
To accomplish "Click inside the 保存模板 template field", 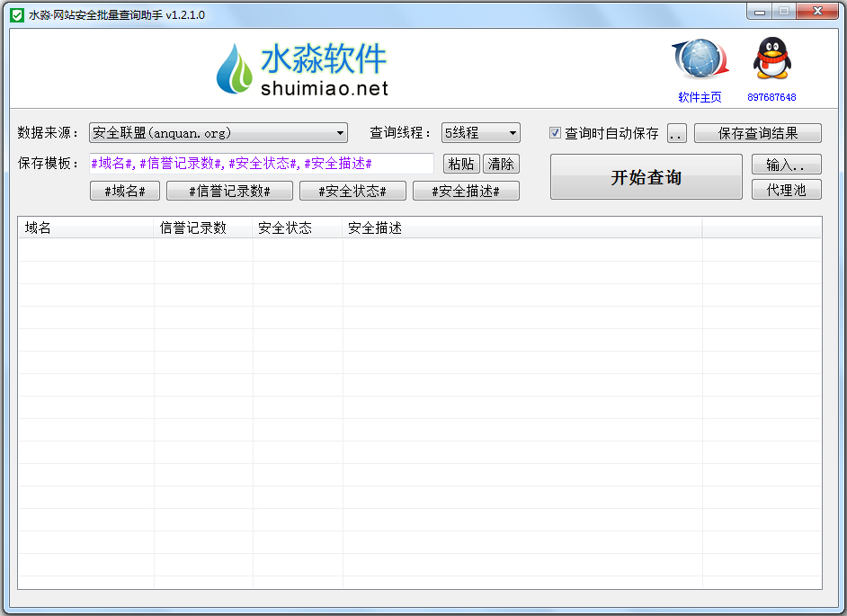I will pos(262,164).
